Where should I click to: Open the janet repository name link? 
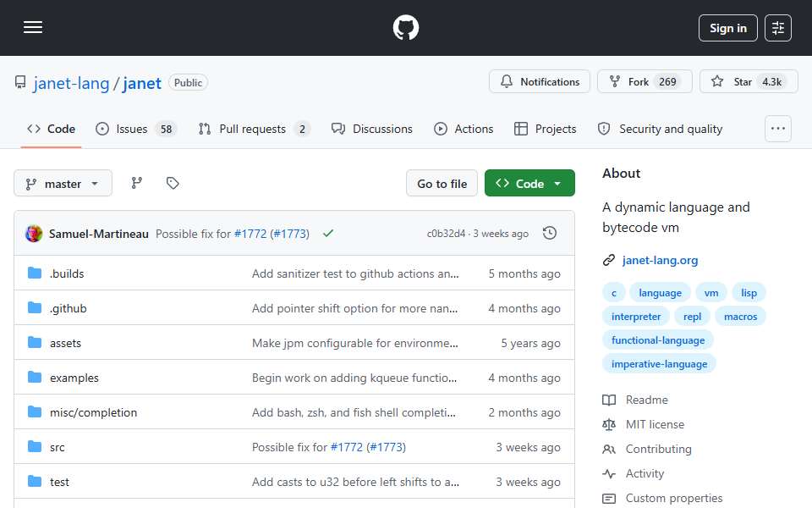click(142, 83)
